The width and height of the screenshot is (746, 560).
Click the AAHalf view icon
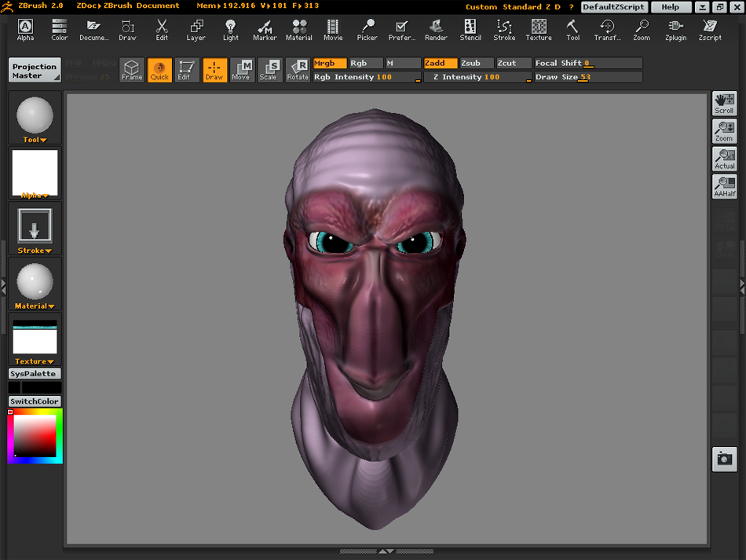point(724,186)
